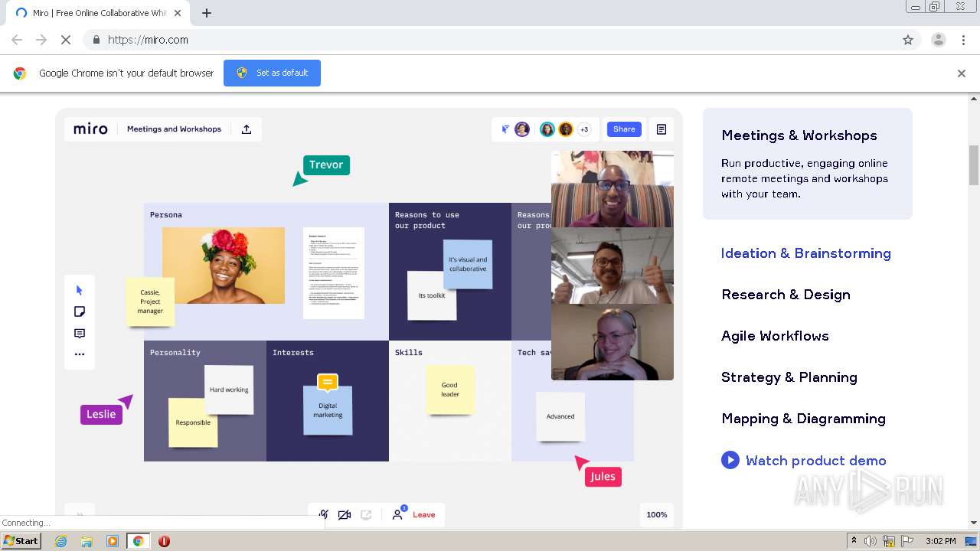This screenshot has height=551, width=980.
Task: Bookmark this page with the star icon
Action: [908, 40]
